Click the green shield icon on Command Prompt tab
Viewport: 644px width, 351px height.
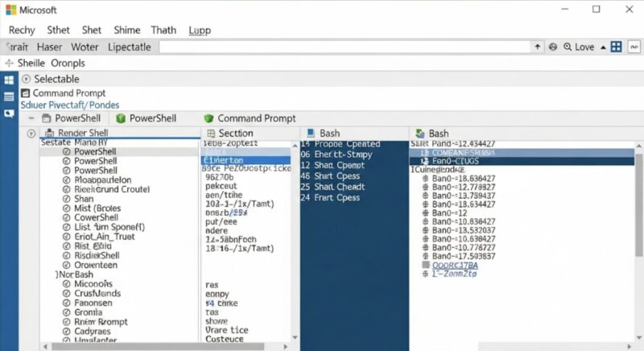[x=208, y=118]
